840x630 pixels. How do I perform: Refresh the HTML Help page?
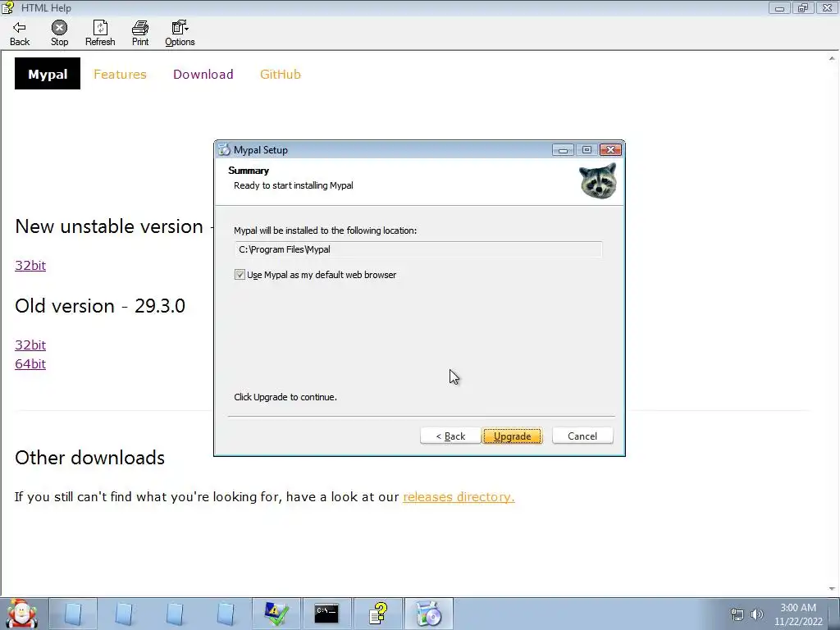click(100, 33)
